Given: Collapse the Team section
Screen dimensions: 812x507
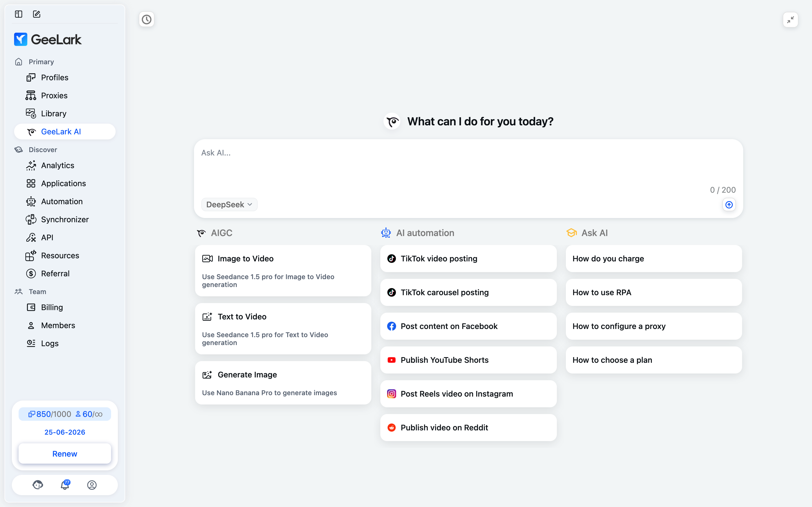Looking at the screenshot, I should pyautogui.click(x=37, y=292).
